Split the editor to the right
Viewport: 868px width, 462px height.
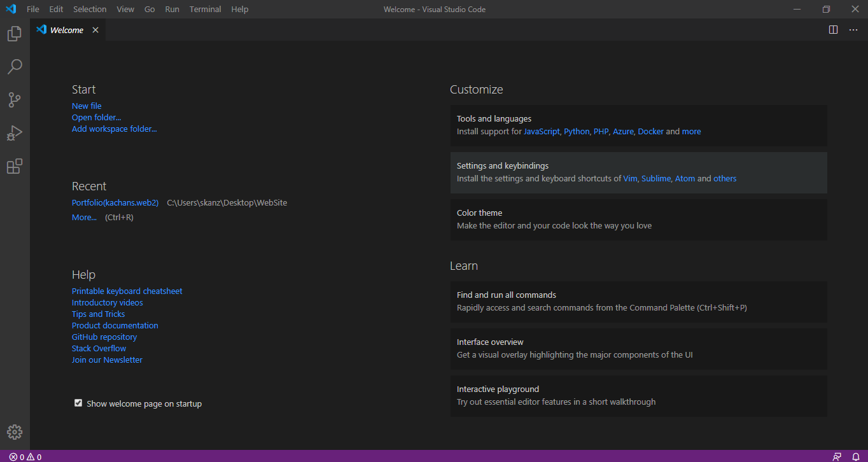[833, 30]
